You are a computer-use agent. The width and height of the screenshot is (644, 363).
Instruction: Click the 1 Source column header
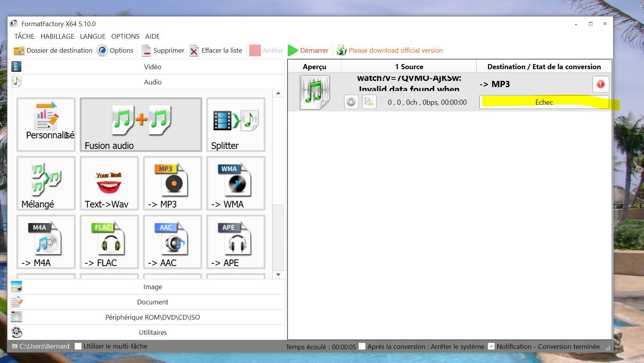[409, 66]
